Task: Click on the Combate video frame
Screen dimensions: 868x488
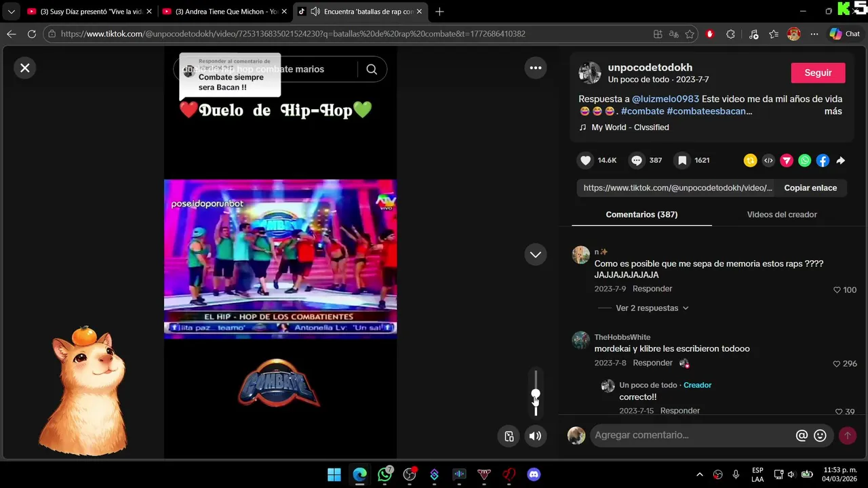Action: click(280, 258)
